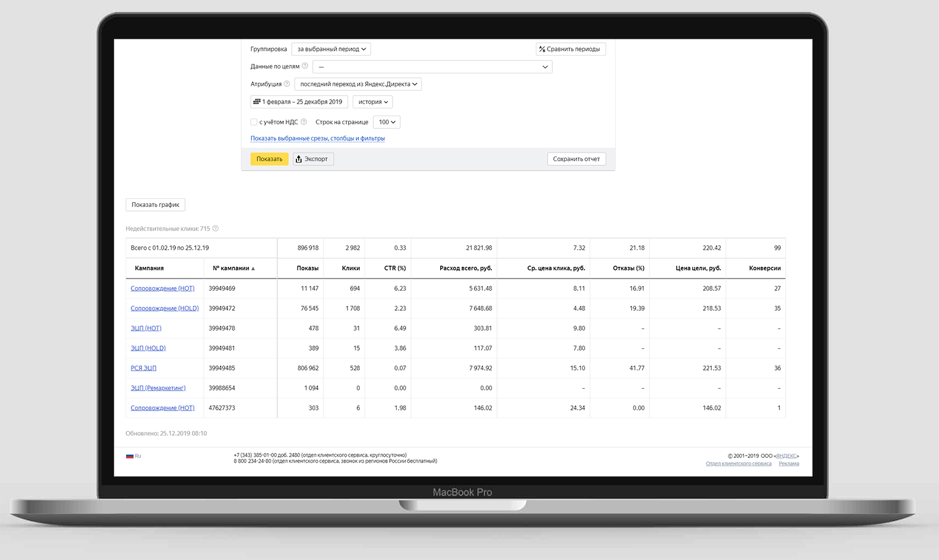Sort by Показы column header
The height and width of the screenshot is (560, 939).
click(308, 269)
